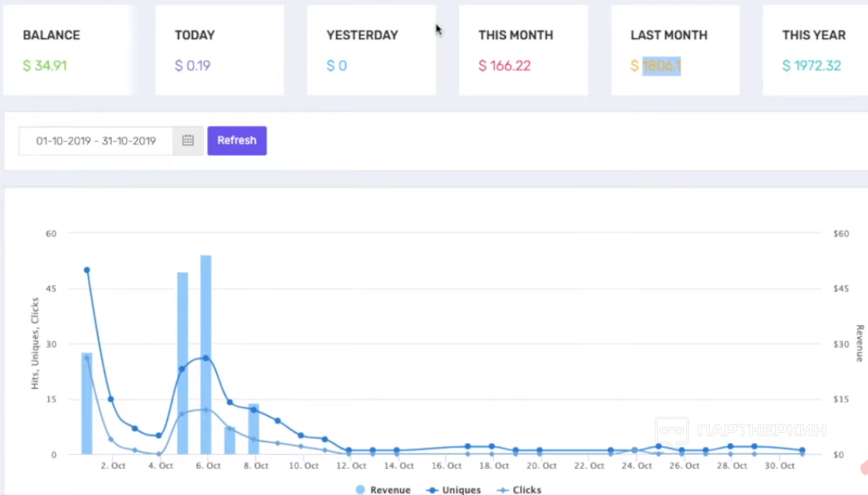Image resolution: width=868 pixels, height=495 pixels.
Task: Click the Uniques data point at 50
Action: tap(86, 270)
